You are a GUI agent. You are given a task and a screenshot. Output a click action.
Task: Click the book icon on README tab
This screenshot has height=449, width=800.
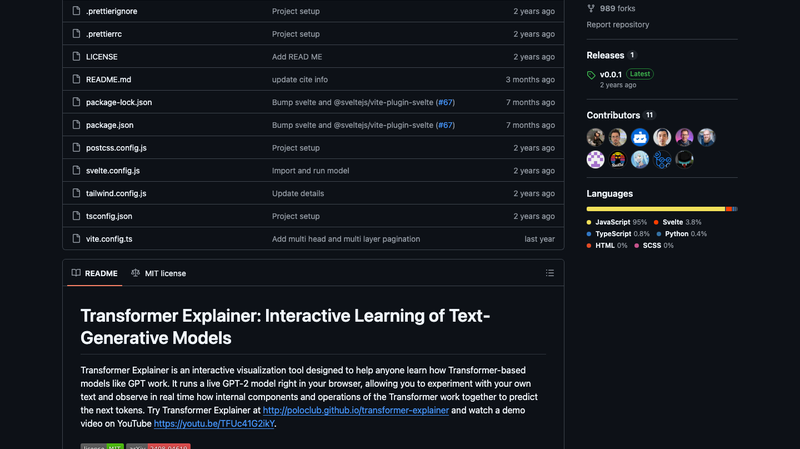pyautogui.click(x=76, y=273)
